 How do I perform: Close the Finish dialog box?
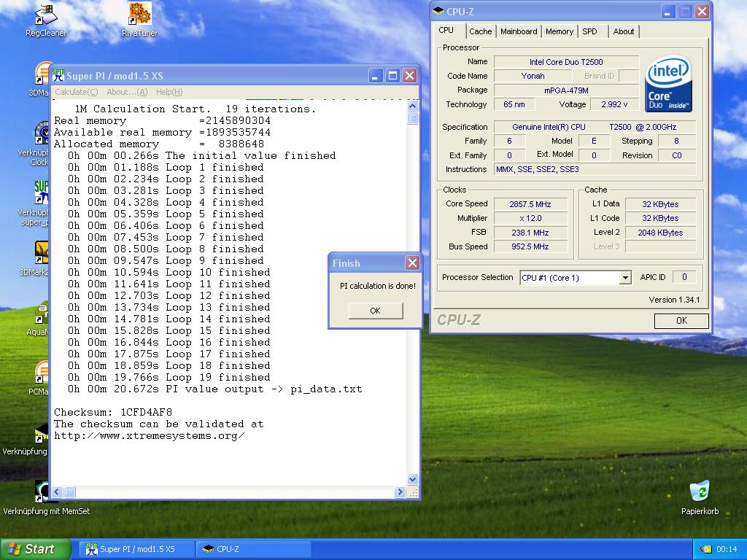pyautogui.click(x=412, y=263)
